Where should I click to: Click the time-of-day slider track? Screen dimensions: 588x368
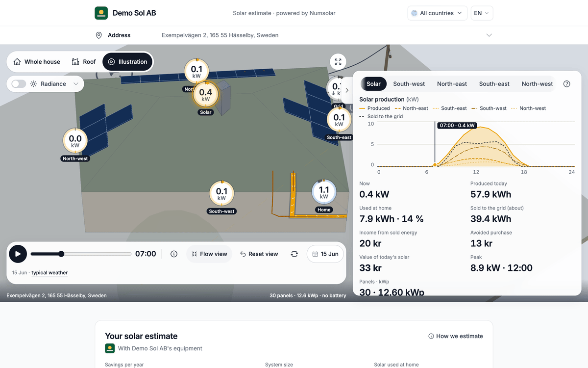pyautogui.click(x=81, y=254)
